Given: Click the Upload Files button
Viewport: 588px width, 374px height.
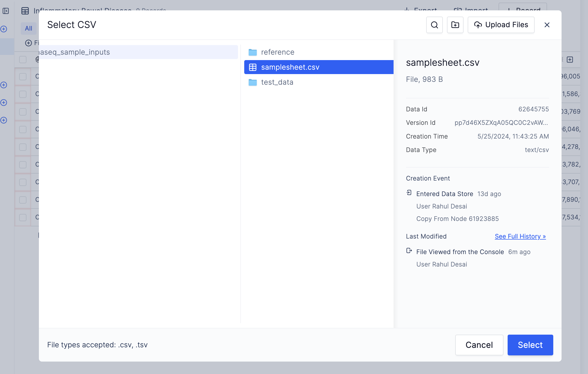Looking at the screenshot, I should tap(501, 25).
